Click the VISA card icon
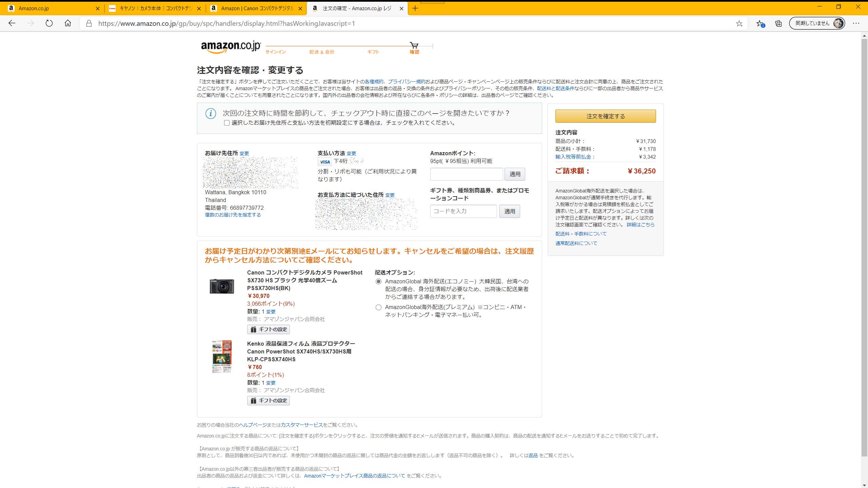The height and width of the screenshot is (488, 868). click(x=324, y=162)
